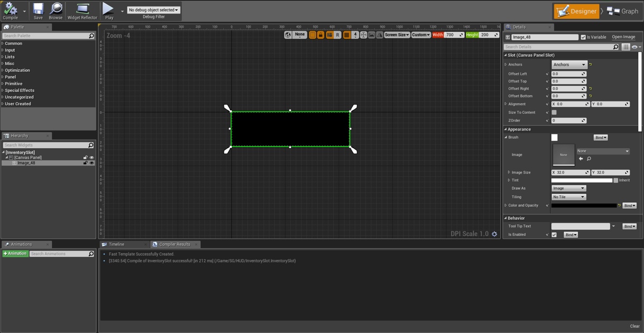Use selected asset arrow for Image brush

[x=581, y=159]
